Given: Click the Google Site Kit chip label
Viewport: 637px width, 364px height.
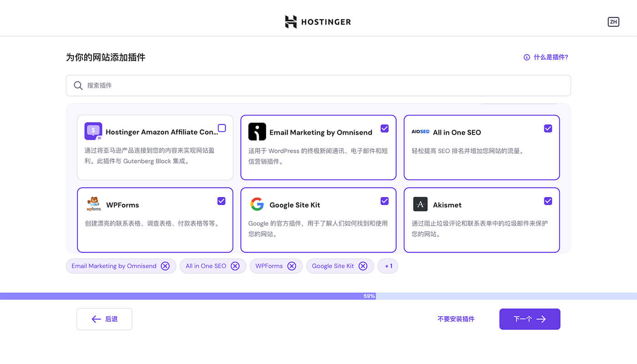Looking at the screenshot, I should [x=333, y=266].
